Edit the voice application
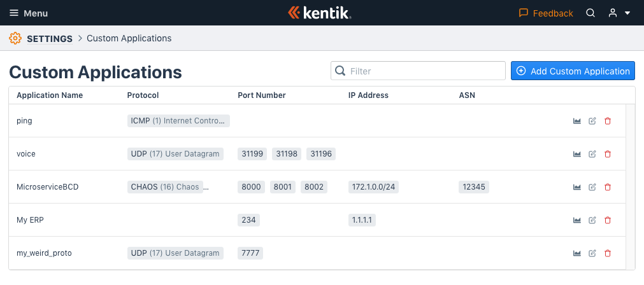The height and width of the screenshot is (285, 644). 592,154
